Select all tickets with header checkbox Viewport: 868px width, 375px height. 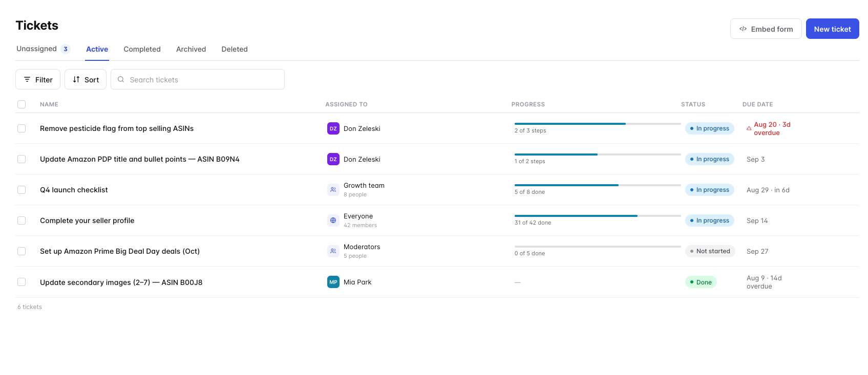[x=22, y=104]
